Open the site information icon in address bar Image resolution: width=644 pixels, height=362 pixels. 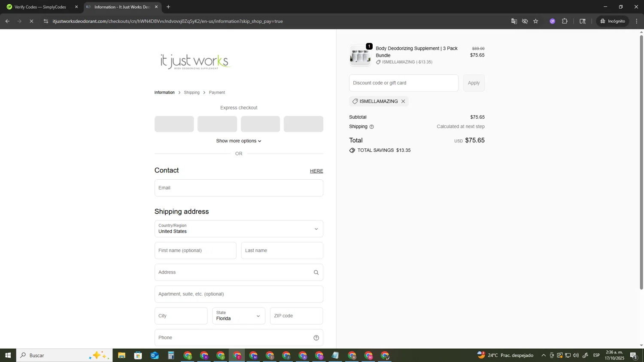46,21
